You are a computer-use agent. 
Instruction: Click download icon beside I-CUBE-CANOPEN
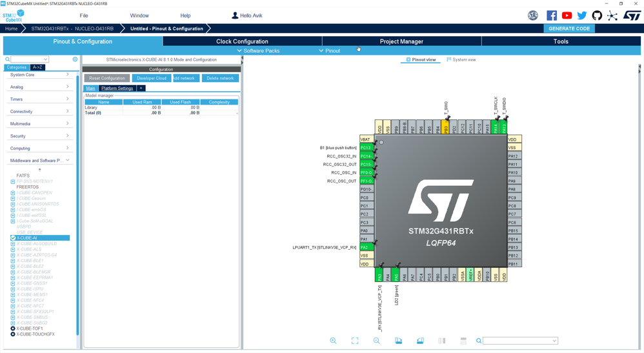[13, 193]
